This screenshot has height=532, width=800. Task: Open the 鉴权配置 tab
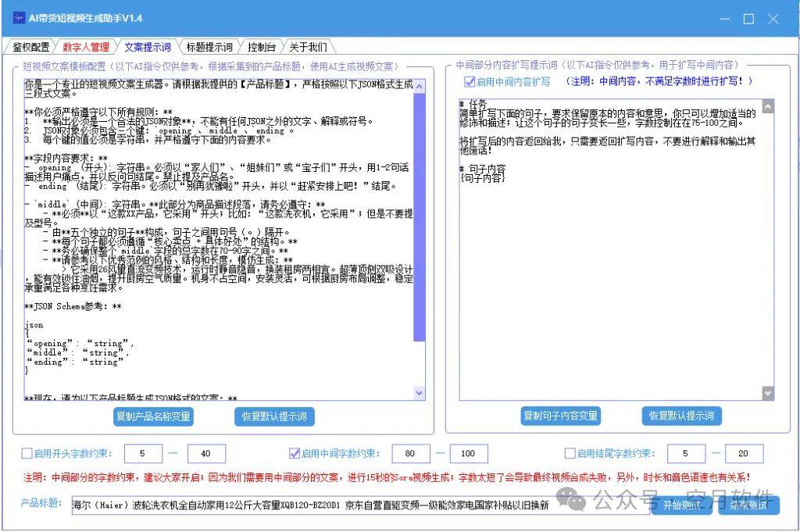click(x=30, y=47)
